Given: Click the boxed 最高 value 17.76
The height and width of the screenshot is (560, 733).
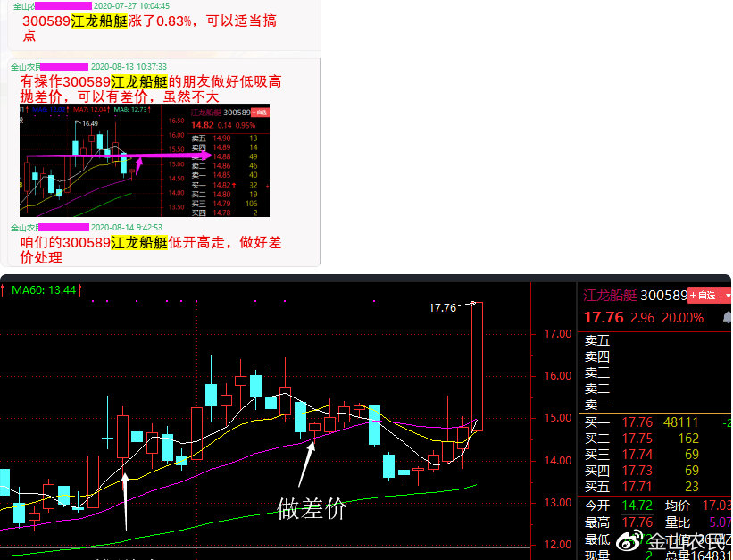Looking at the screenshot, I should tap(637, 522).
